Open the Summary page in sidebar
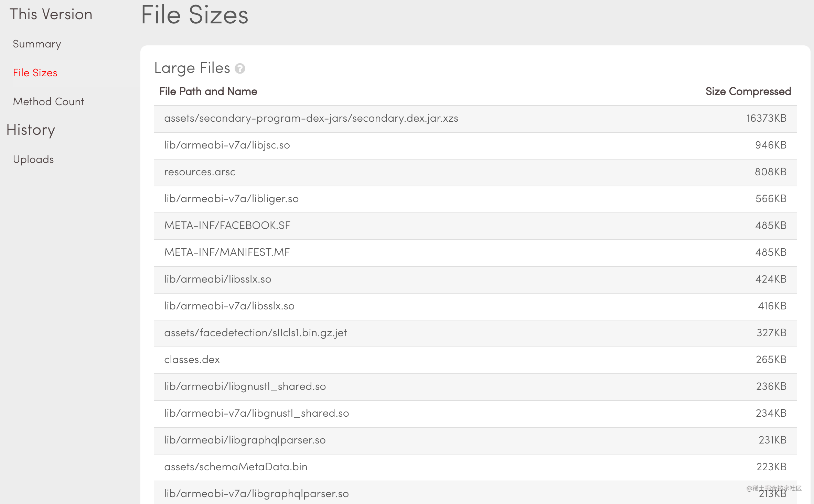The width and height of the screenshot is (814, 504). (37, 44)
